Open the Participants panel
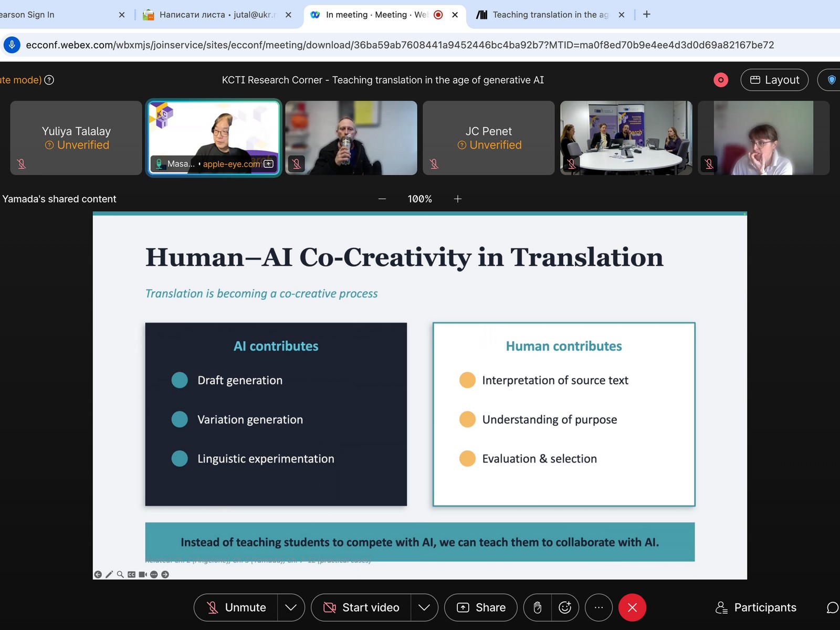 pos(756,607)
